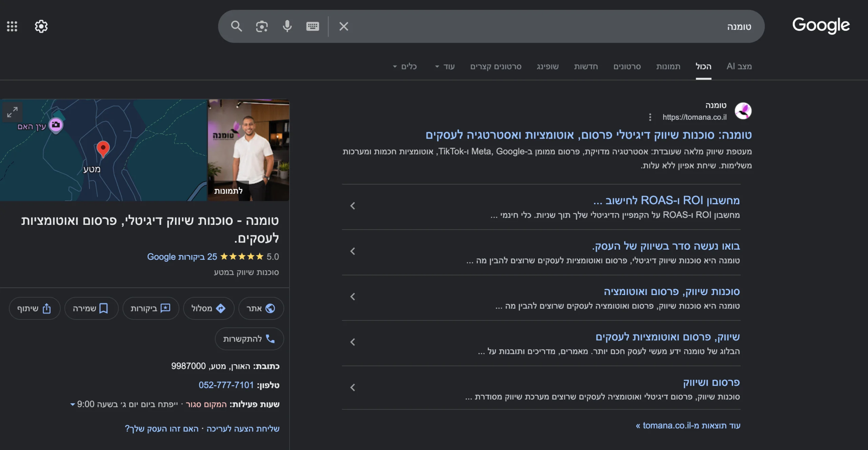The width and height of the screenshot is (868, 450).
Task: Open the ROI ו-ROAS calculator sitelink
Action: pyautogui.click(x=666, y=200)
